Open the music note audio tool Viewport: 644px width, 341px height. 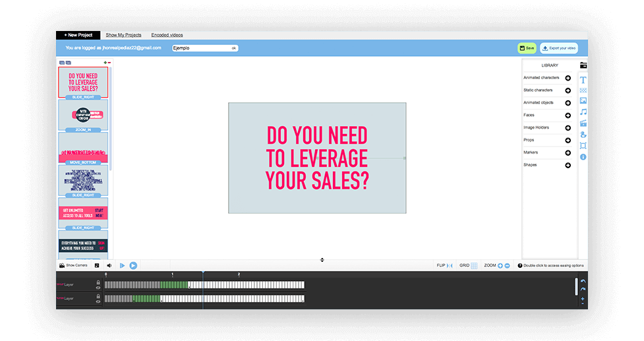click(583, 112)
